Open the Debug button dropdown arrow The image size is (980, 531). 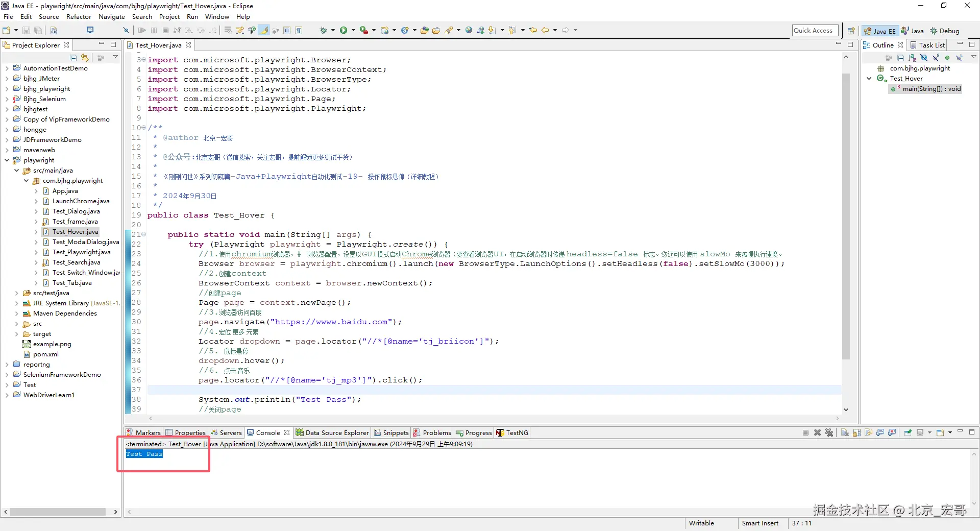point(332,31)
